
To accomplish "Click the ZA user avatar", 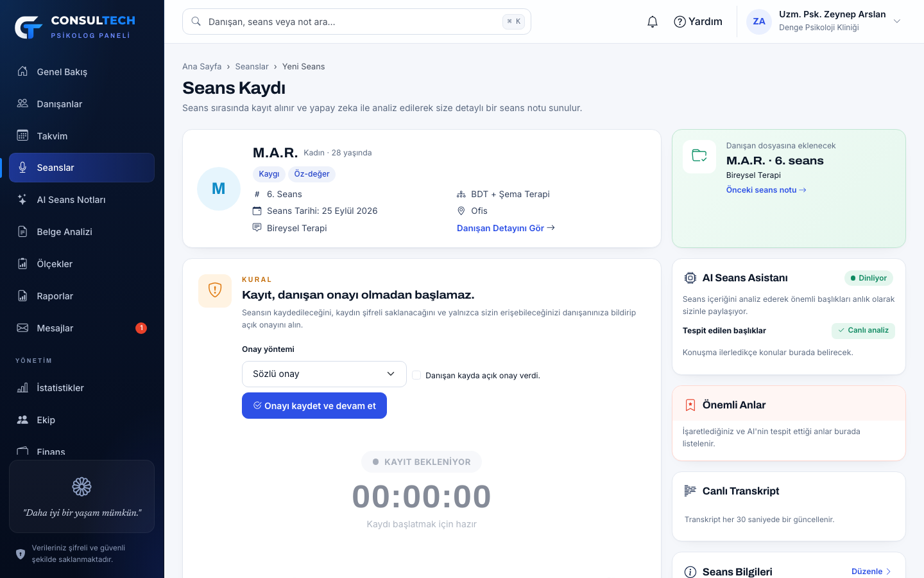I will coord(759,22).
